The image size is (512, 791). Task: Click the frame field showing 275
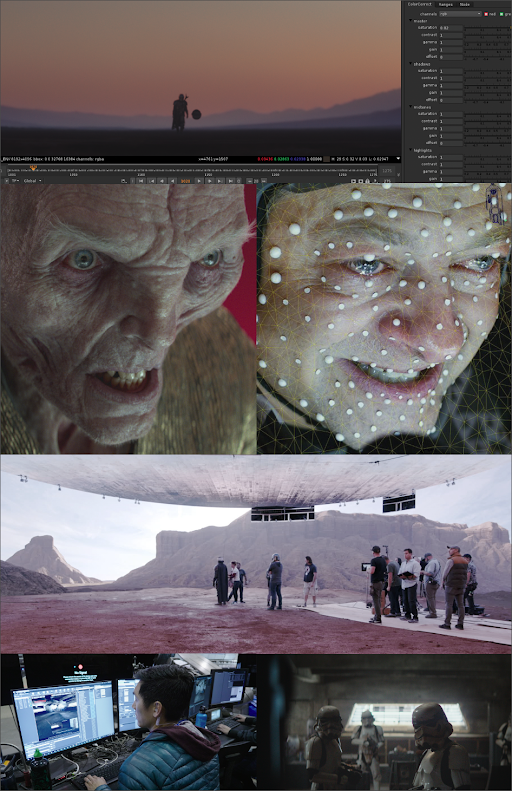click(x=387, y=181)
